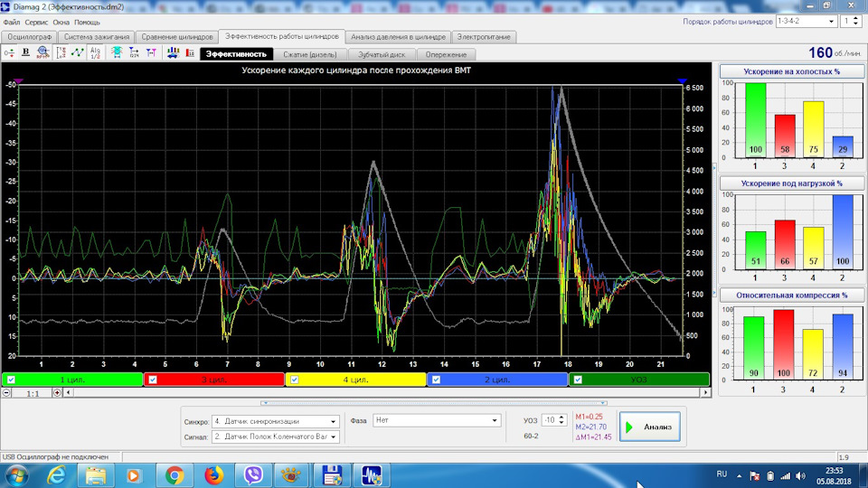Open the Помощь menu

[x=87, y=23]
